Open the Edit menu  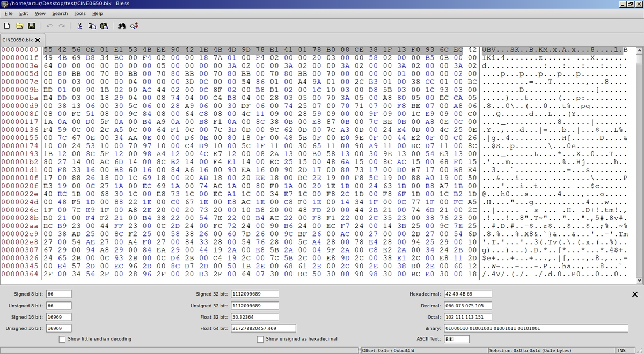pos(24,13)
